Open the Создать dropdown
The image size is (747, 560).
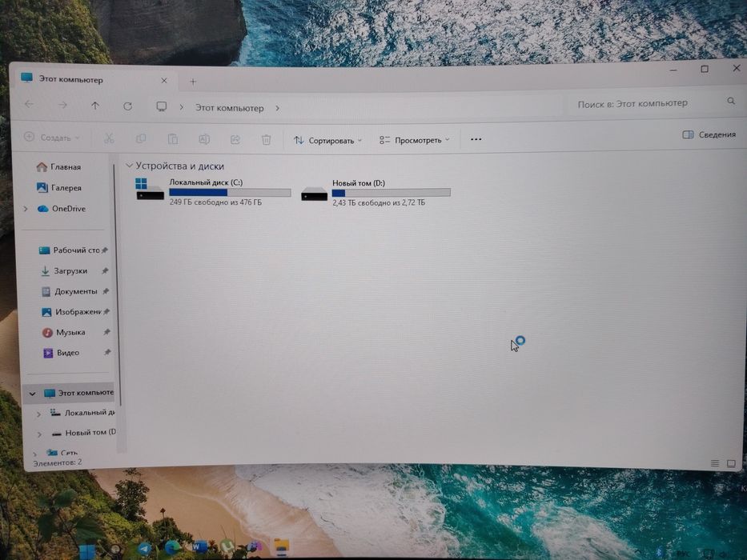point(51,138)
